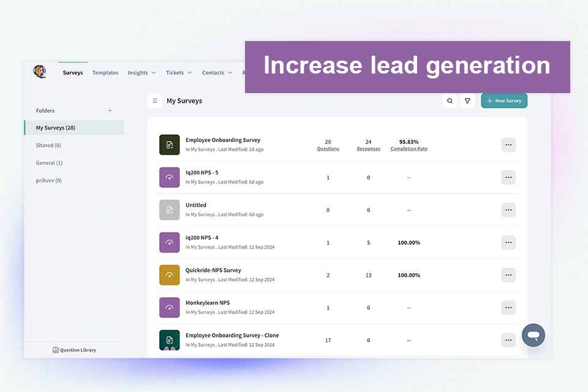
Task: Open the Question Library icon
Action: point(56,349)
